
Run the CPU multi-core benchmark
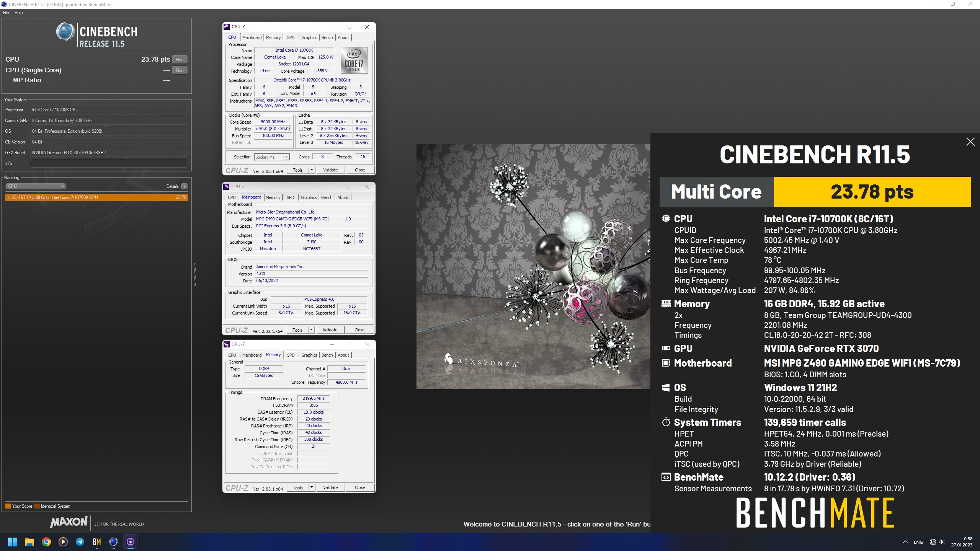coord(180,59)
